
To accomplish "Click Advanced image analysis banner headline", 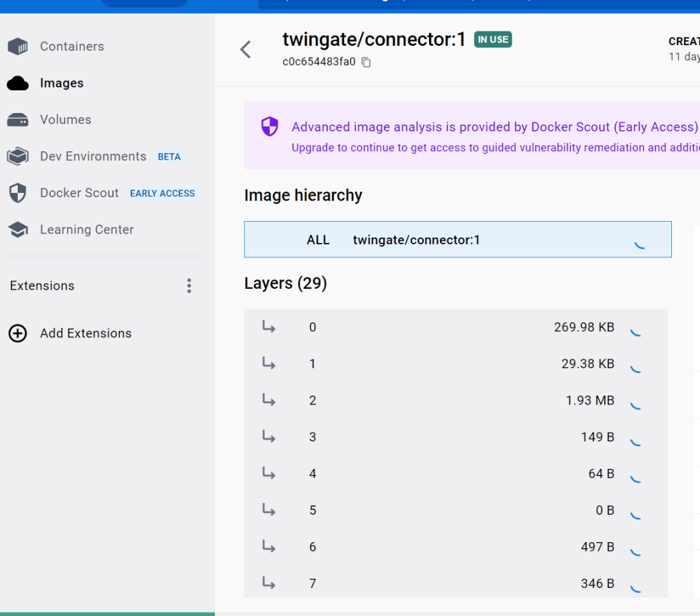I will [495, 127].
